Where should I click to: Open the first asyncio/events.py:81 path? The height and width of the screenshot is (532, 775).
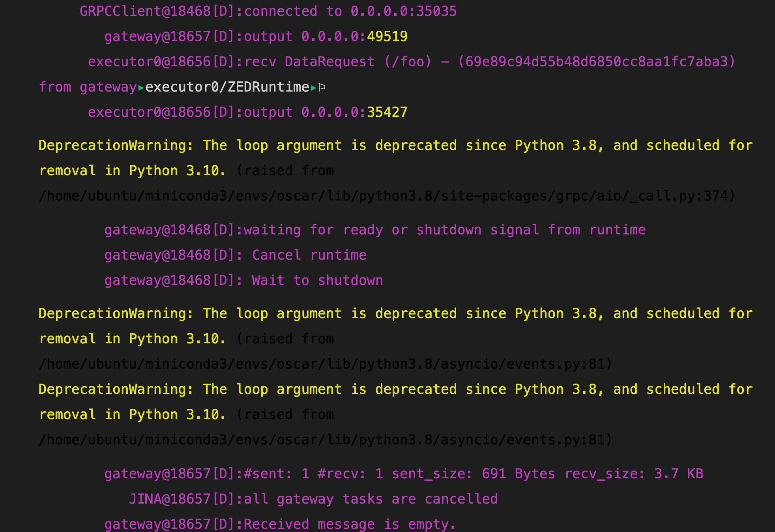[324, 363]
